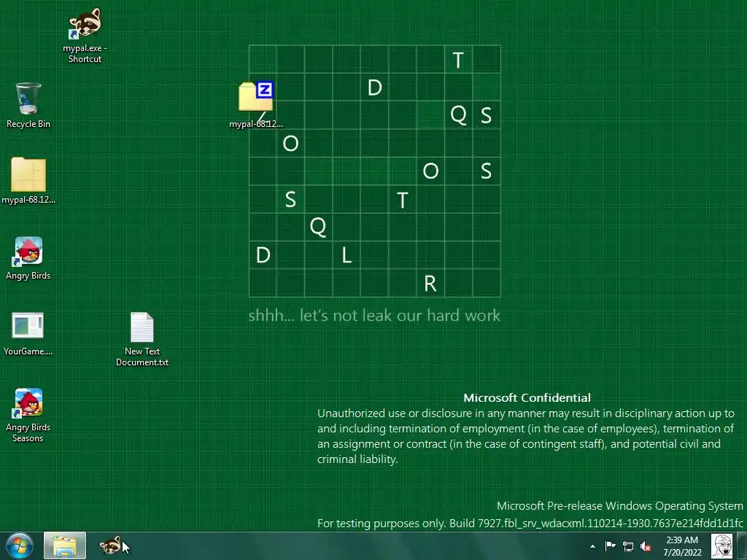Select the Recycle Bin icon

coord(28,106)
